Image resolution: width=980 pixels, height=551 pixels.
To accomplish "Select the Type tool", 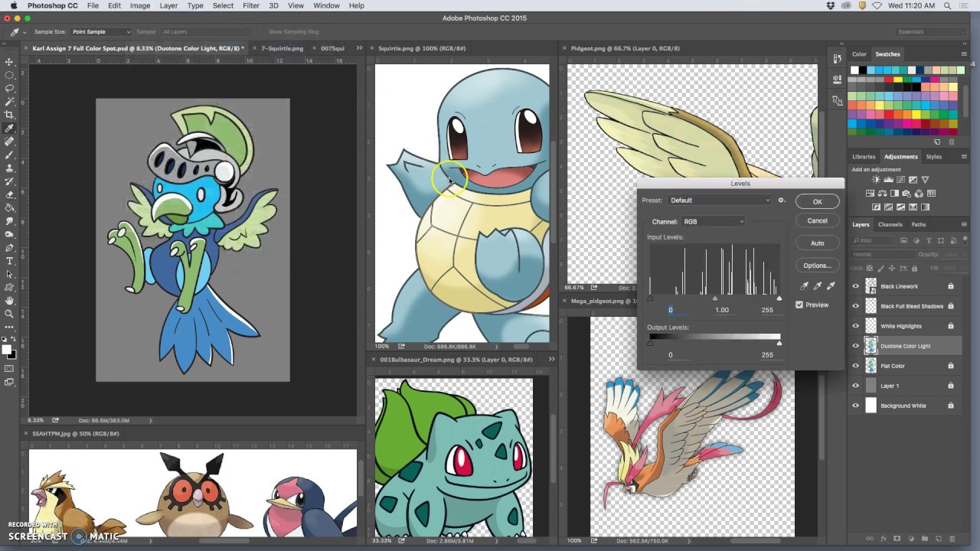I will [9, 261].
